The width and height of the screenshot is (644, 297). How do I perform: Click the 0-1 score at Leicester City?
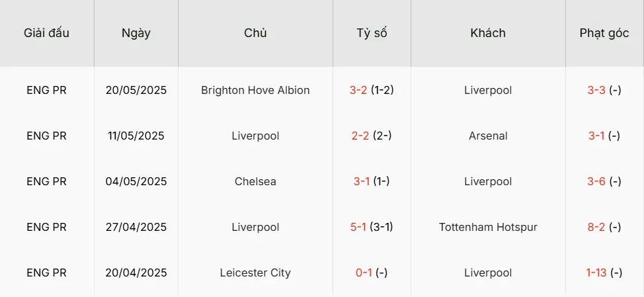click(364, 273)
